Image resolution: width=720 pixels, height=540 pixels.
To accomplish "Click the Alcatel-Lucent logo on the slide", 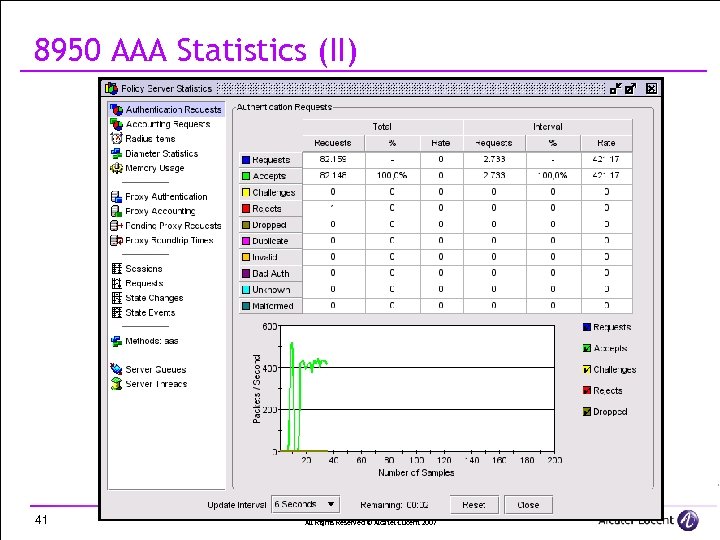I will point(688,520).
